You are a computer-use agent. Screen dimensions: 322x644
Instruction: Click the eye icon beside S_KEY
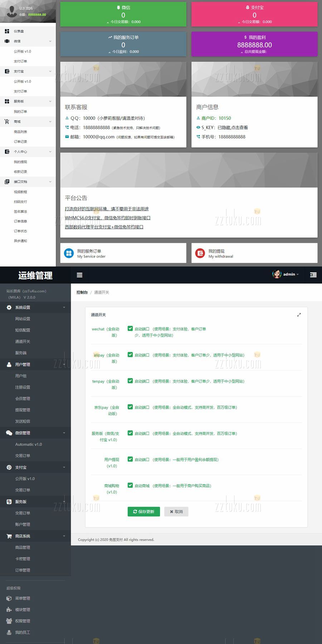coord(198,128)
